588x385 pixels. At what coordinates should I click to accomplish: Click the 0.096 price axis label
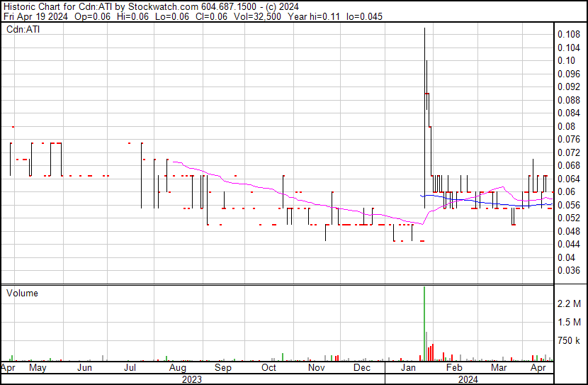coord(568,74)
